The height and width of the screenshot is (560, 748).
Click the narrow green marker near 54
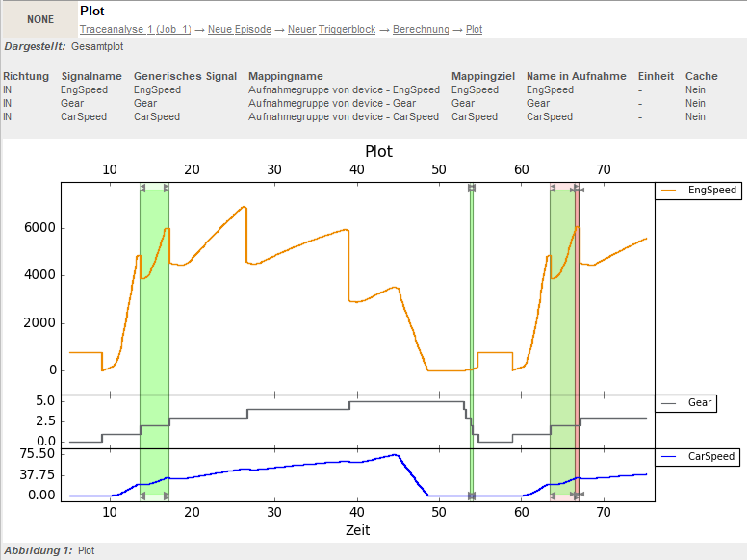[472, 342]
